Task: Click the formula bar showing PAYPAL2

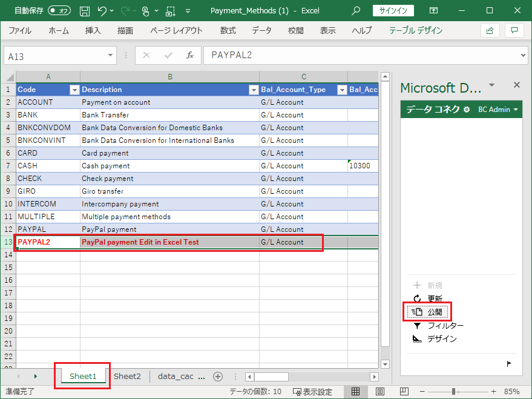Action: coord(362,55)
